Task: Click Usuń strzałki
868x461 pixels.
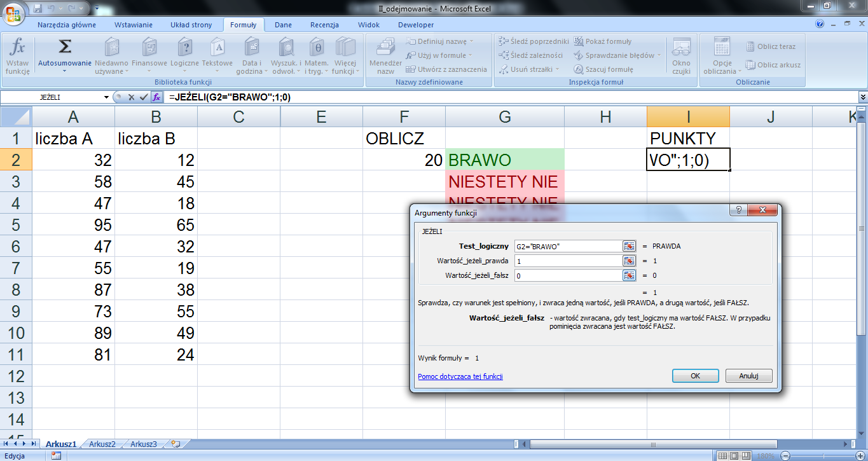Action: 529,69
